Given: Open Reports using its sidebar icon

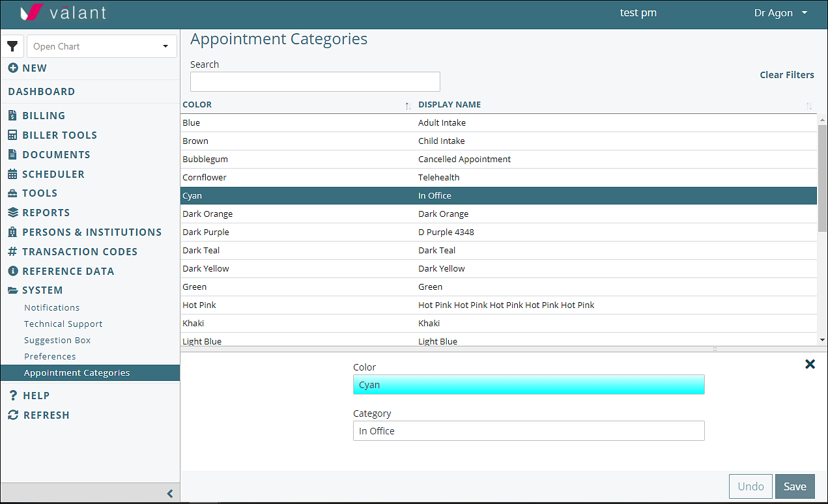Looking at the screenshot, I should (12, 212).
